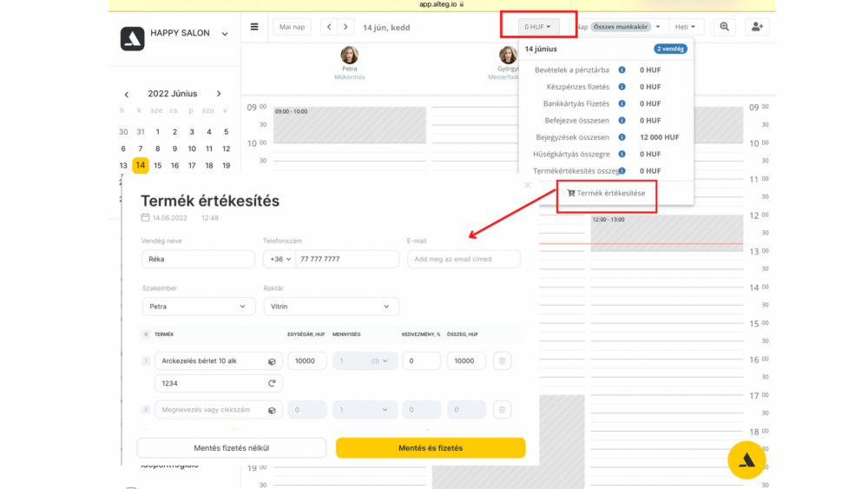Open the Alteg chat bubble icon
This screenshot has height=489, width=868.
coord(746,459)
